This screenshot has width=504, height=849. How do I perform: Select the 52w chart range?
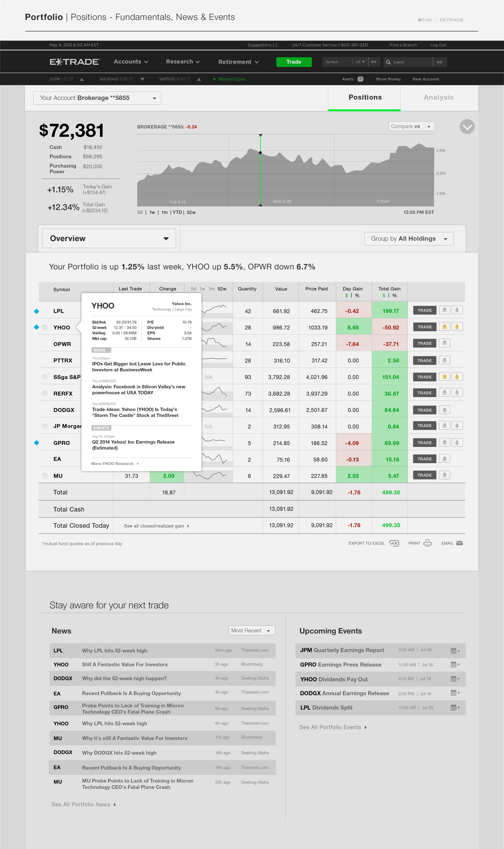click(x=191, y=213)
